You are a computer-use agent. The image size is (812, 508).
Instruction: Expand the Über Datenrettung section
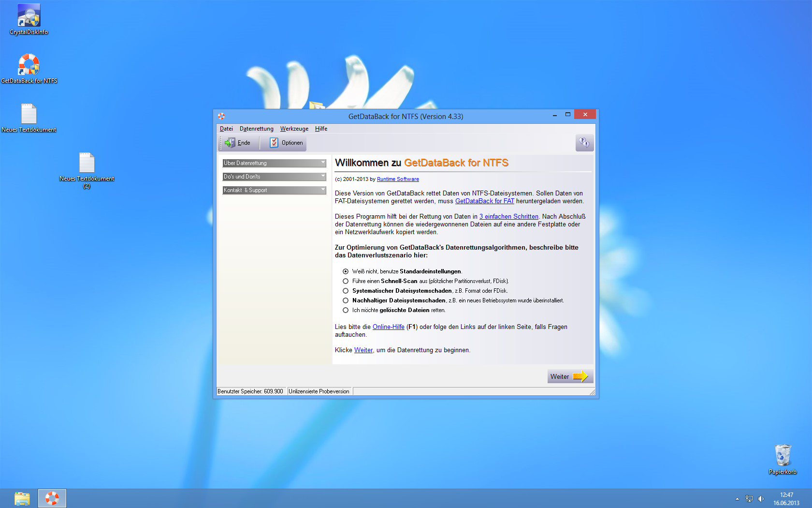click(x=275, y=163)
